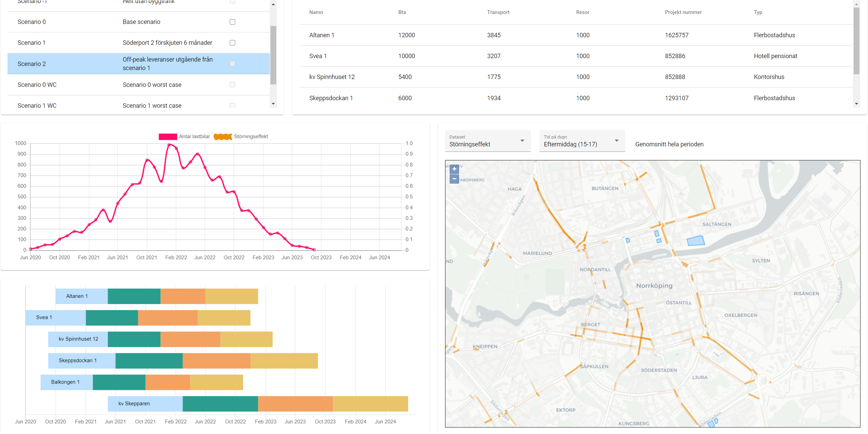
Task: Click the Altanen 1 bar label in Gantt chart
Action: (x=77, y=296)
